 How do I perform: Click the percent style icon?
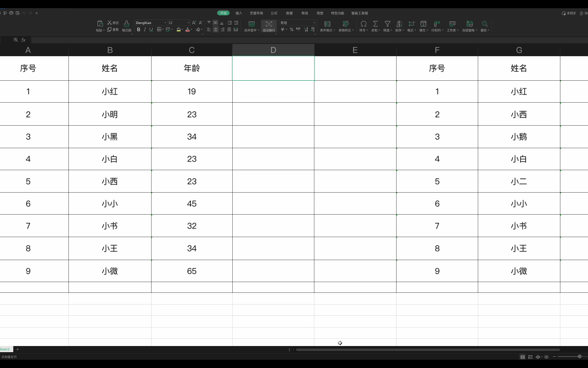point(291,30)
